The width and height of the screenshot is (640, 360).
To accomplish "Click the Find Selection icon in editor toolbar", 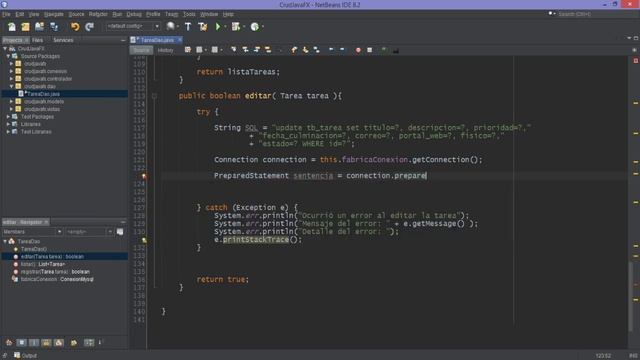I will [x=233, y=50].
